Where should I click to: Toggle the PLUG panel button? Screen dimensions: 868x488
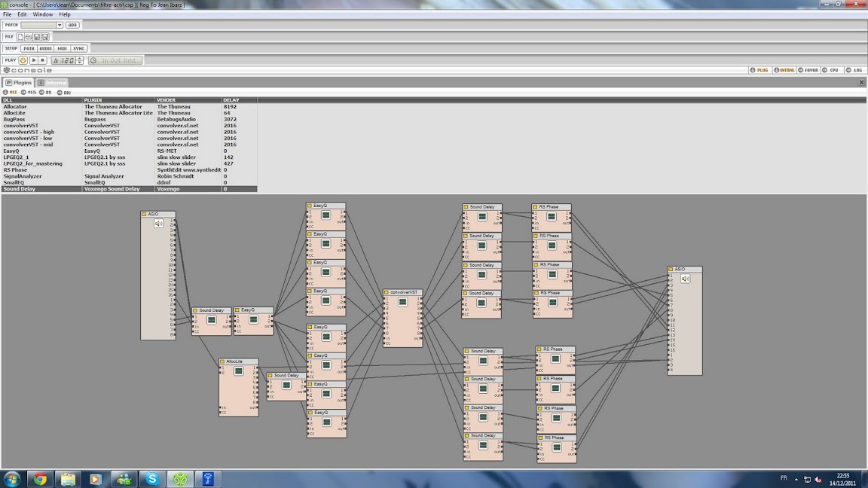coord(759,70)
